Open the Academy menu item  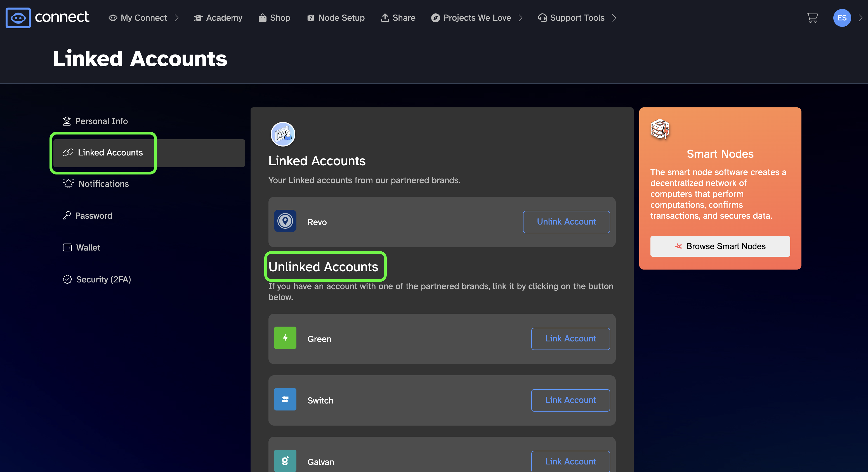click(218, 18)
